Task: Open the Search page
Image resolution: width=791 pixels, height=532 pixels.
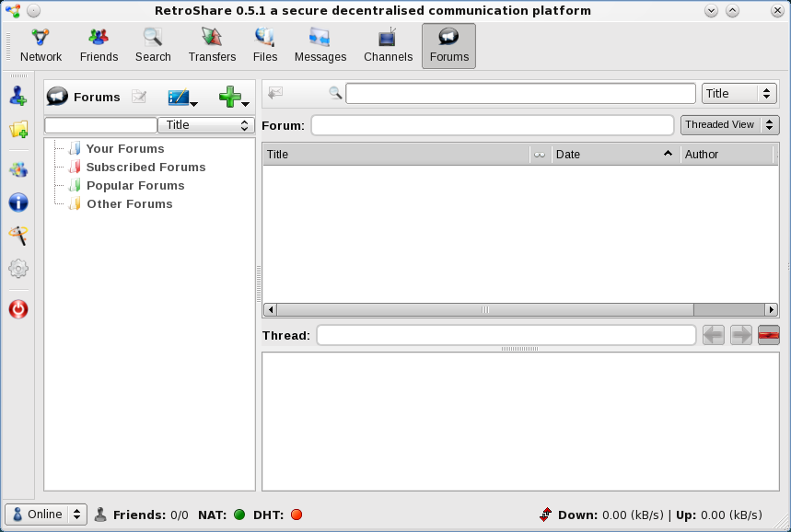Action: pos(153,46)
